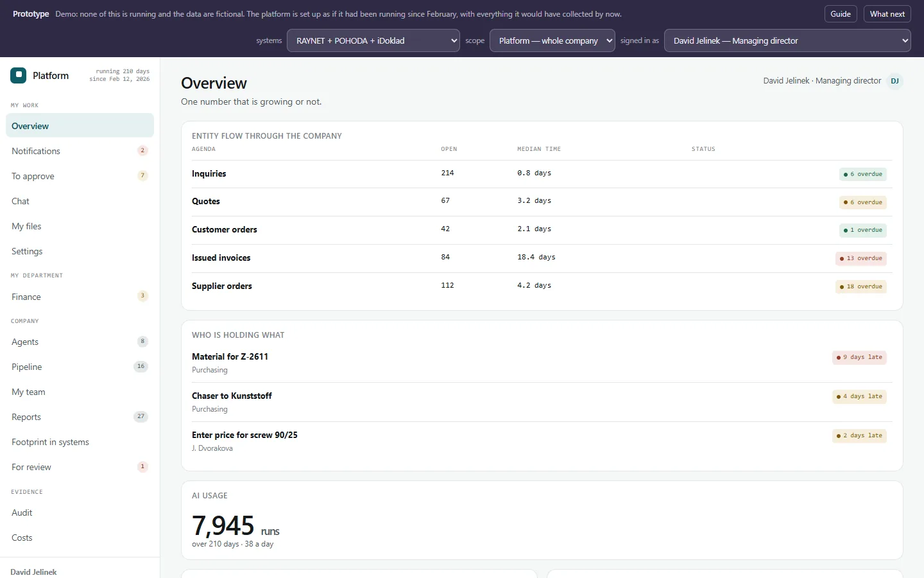
Task: Open Chaser to Kunststoff item
Action: pos(232,396)
